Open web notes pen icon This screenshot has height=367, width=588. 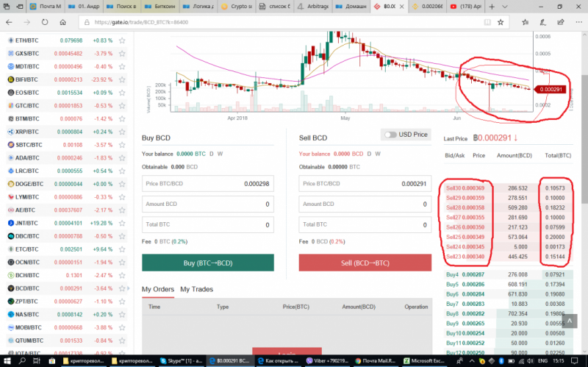pos(542,22)
